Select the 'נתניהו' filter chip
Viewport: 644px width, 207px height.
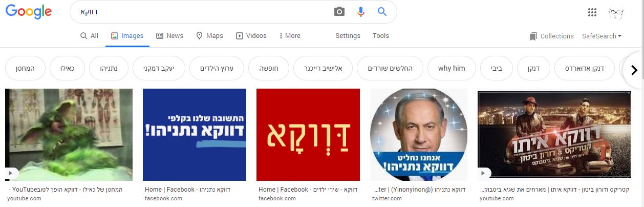pos(109,68)
